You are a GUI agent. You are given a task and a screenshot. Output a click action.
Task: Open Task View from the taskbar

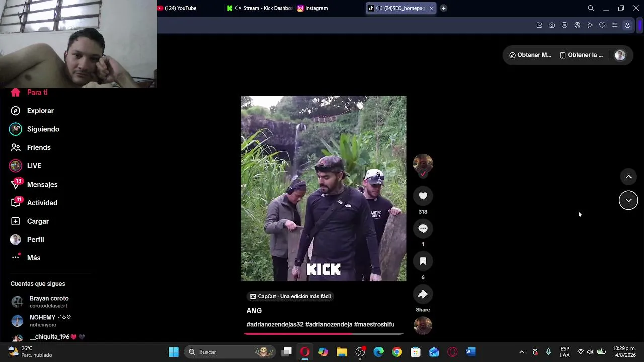pos(287,352)
